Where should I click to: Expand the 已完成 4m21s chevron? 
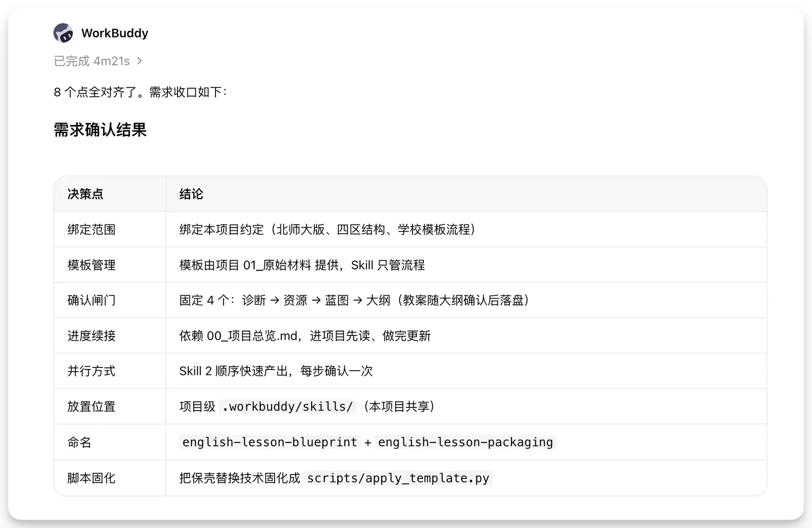140,61
